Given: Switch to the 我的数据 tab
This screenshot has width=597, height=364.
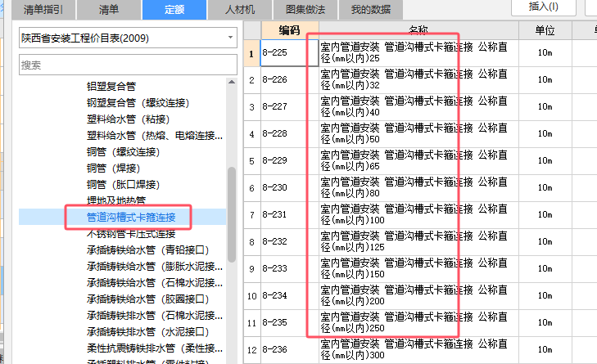Looking at the screenshot, I should 371,10.
